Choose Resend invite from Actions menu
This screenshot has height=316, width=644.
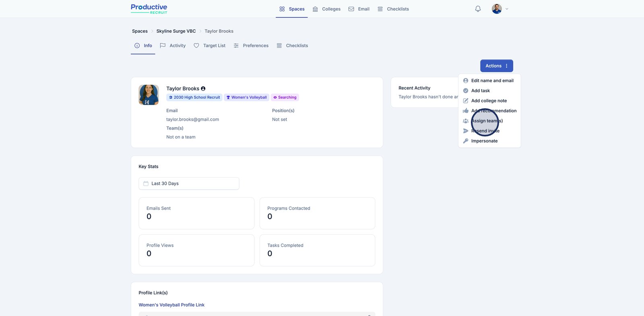pyautogui.click(x=485, y=131)
